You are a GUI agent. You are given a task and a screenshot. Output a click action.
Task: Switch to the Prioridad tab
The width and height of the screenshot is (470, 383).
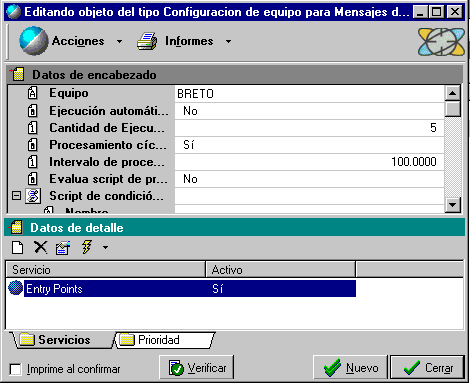pos(165,340)
